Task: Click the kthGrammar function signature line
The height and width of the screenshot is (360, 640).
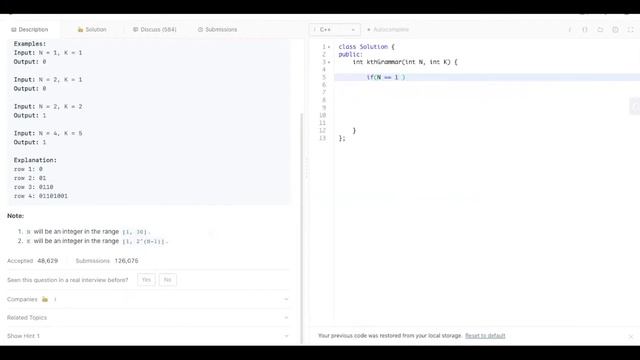Action: click(x=405, y=62)
